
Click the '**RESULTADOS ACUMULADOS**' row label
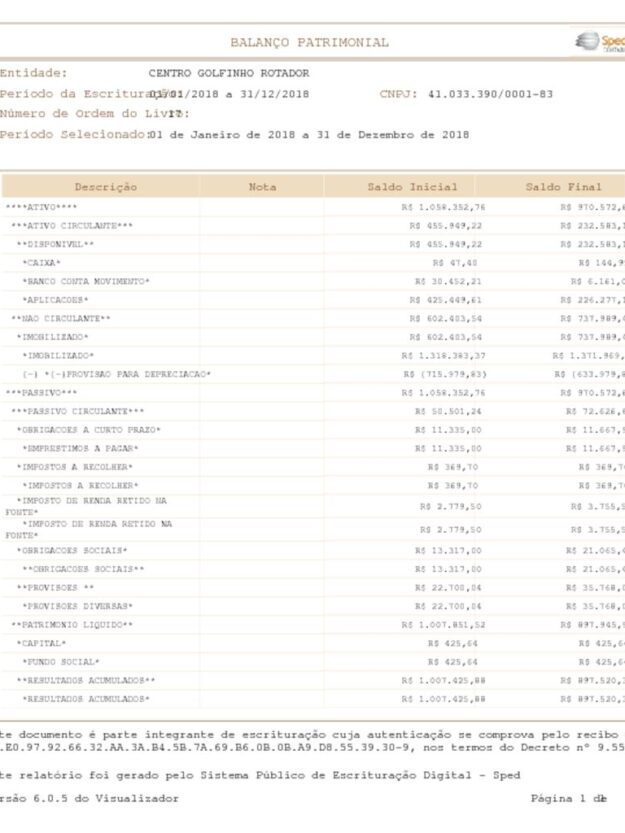(x=86, y=681)
